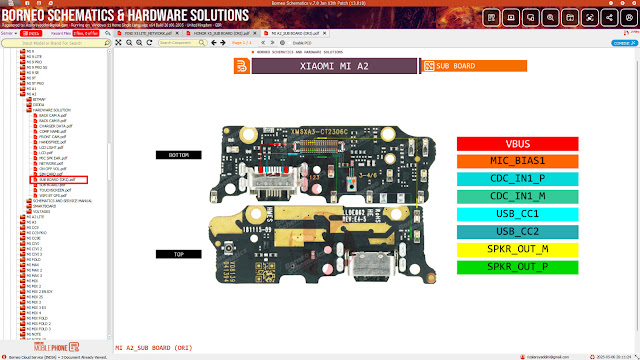Image resolution: width=640 pixels, height=360 pixels.
Task: Click the rotate/refresh view icon
Action: point(149,42)
